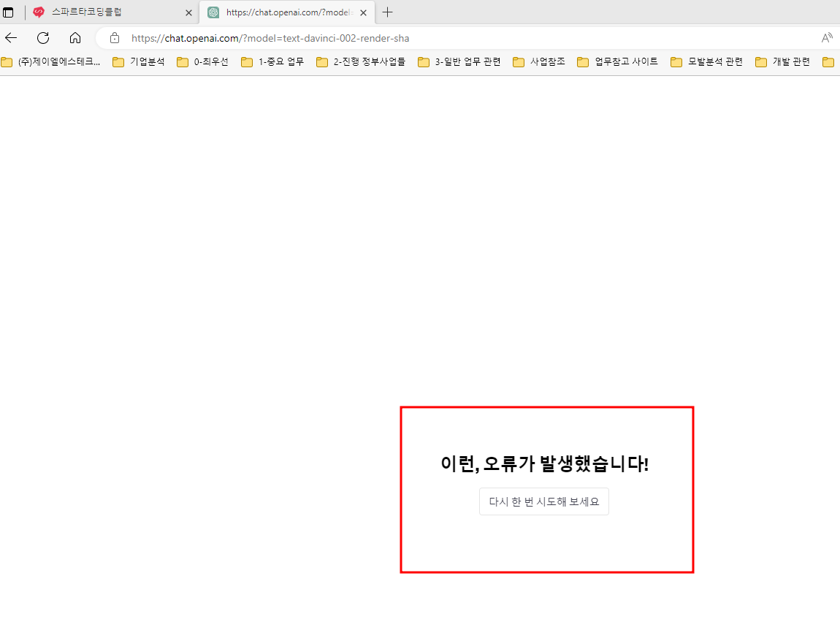Open the 사업참조 bookmarks folder
This screenshot has height=644, width=840.
[539, 61]
